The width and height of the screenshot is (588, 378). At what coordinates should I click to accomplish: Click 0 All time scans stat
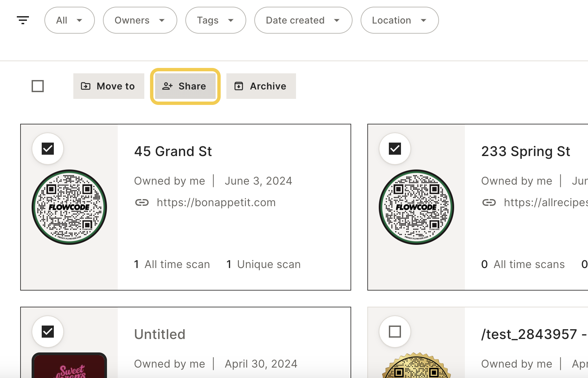(x=523, y=264)
